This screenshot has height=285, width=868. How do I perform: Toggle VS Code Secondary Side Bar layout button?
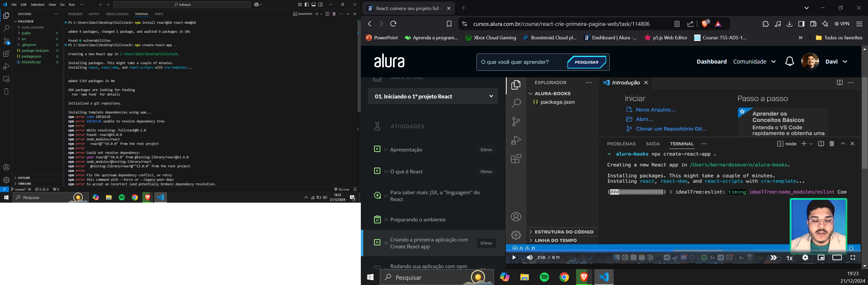321,5
